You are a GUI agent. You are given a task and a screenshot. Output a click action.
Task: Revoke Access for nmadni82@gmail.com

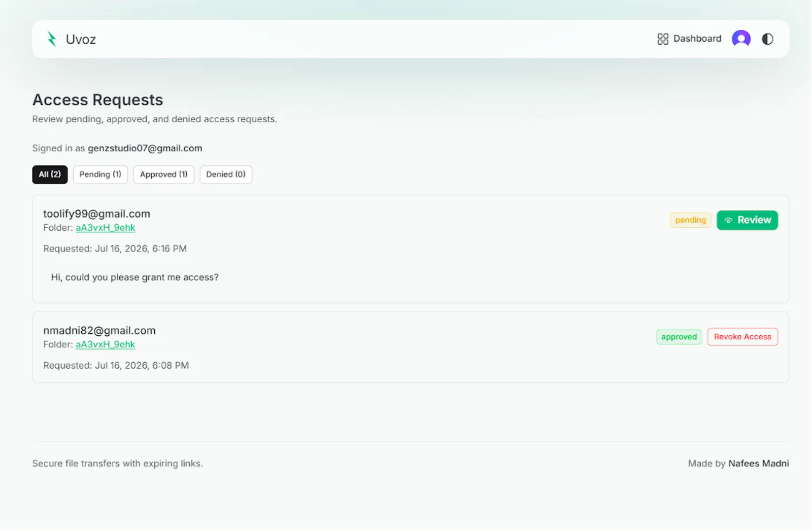(x=742, y=337)
